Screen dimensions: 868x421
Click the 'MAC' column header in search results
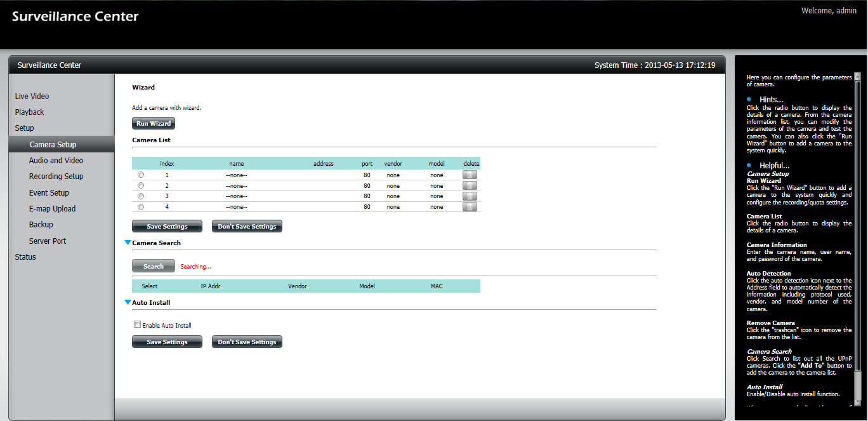pos(437,286)
